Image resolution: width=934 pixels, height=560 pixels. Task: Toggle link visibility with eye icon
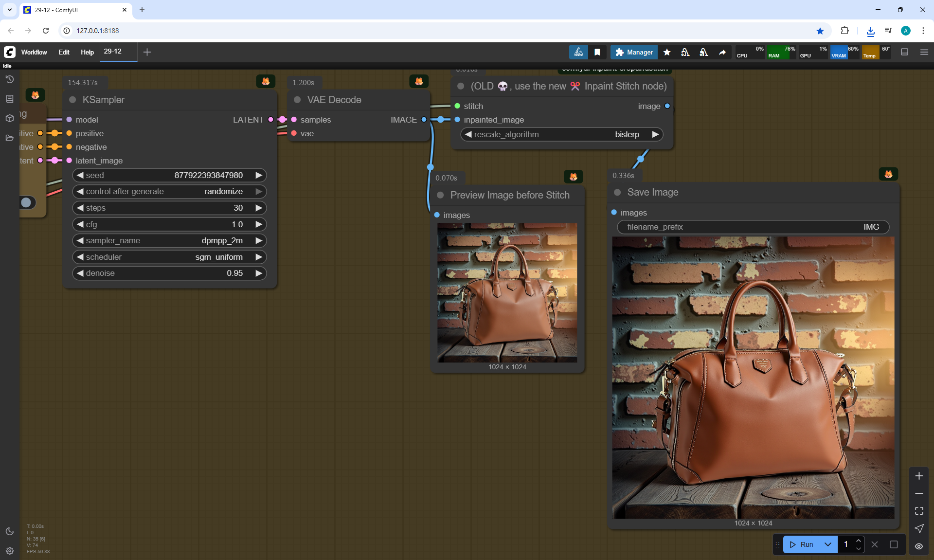coord(919,546)
